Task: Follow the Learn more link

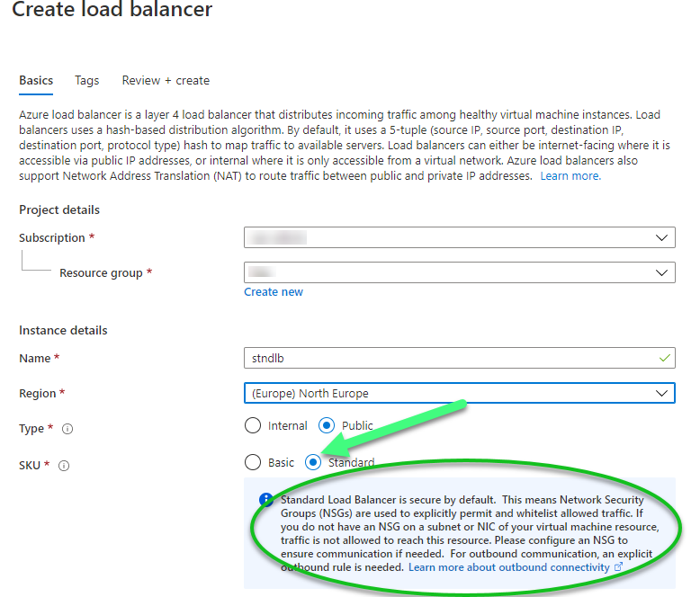Action: (570, 176)
